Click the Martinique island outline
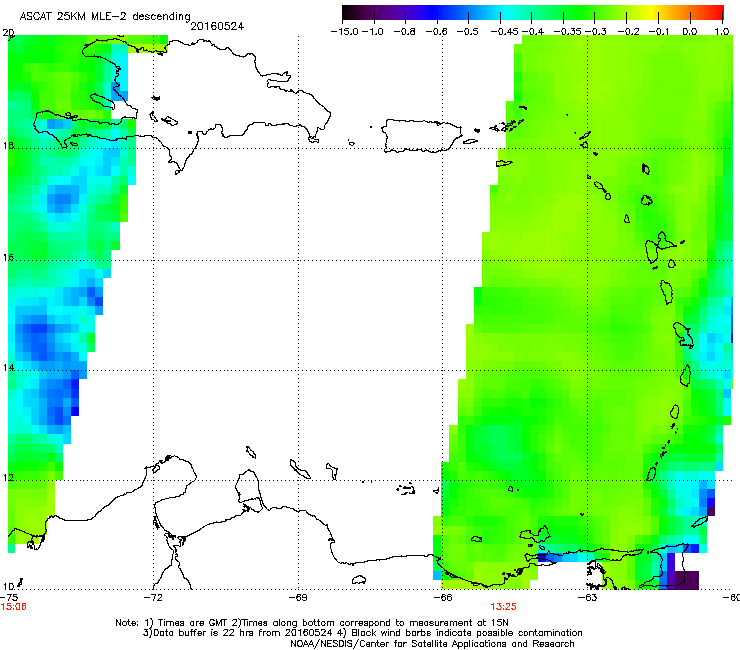This screenshot has height=650, width=740. click(683, 335)
